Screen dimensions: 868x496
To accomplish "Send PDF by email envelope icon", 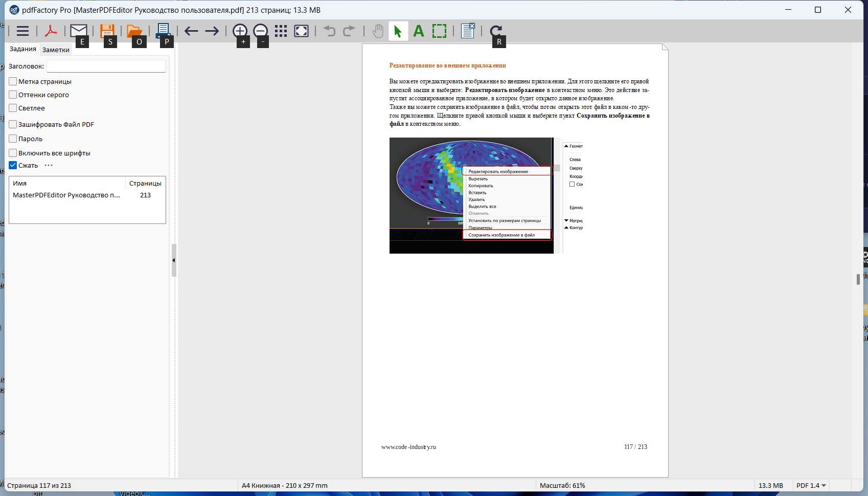I will [x=79, y=31].
